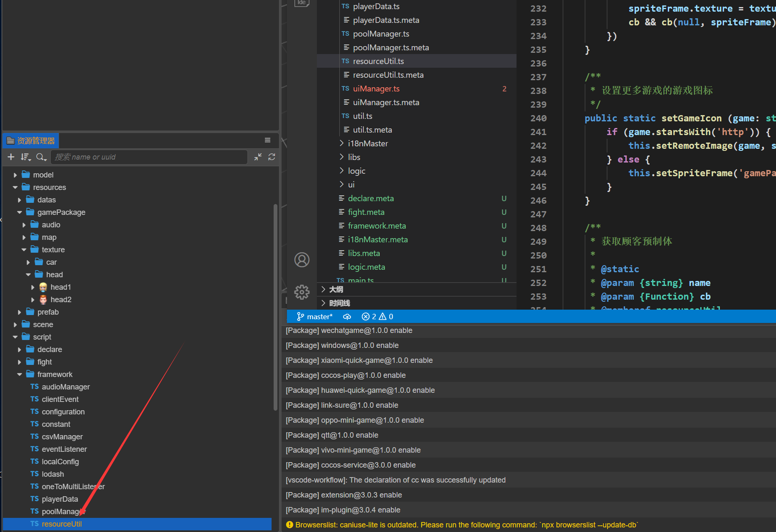Image resolution: width=776 pixels, height=532 pixels.
Task: Select eventListener script in asset tree
Action: click(64, 449)
